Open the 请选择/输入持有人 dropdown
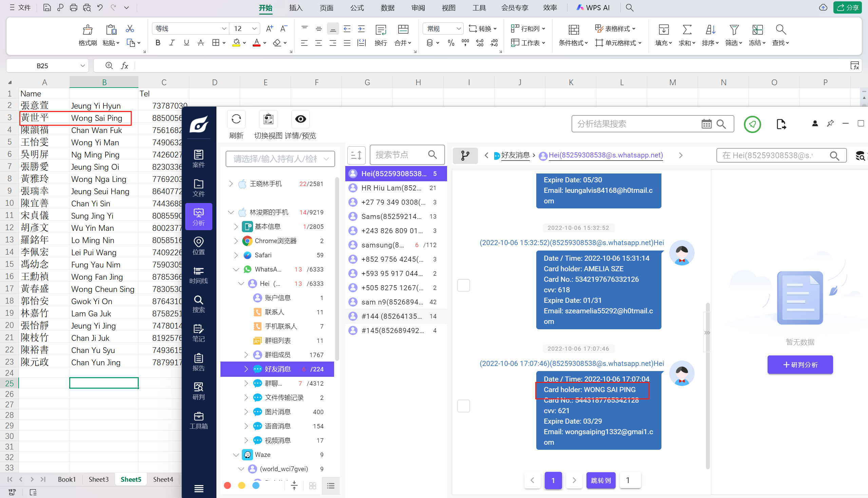 coord(280,159)
